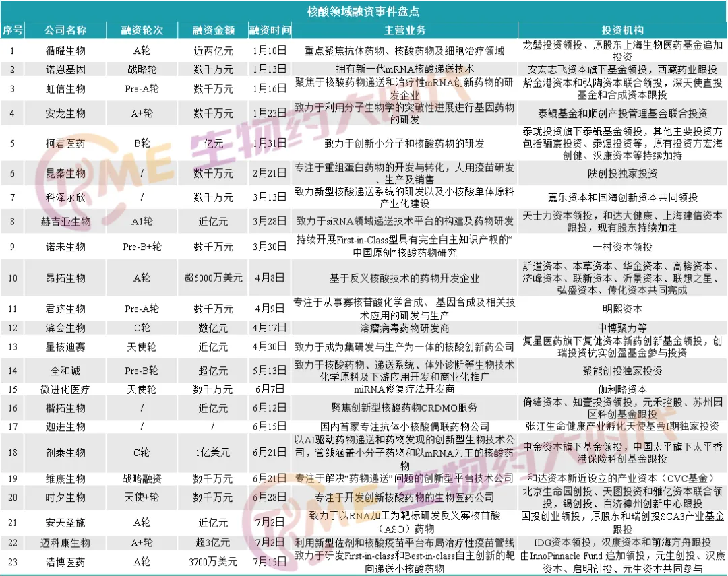Select the 昂拓生物 row name
This screenshot has width=728, height=576.
point(65,278)
